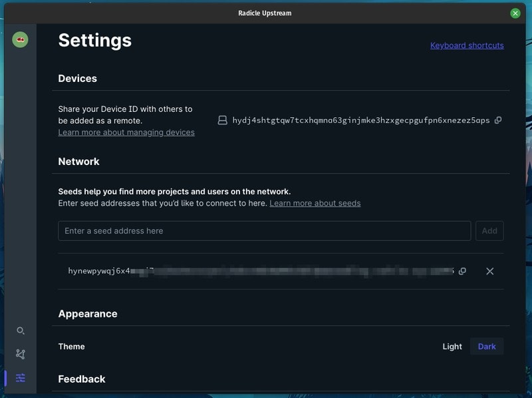Viewport: 532px width, 398px height.
Task: Open the settings sliders icon in sidebar
Action: [21, 377]
